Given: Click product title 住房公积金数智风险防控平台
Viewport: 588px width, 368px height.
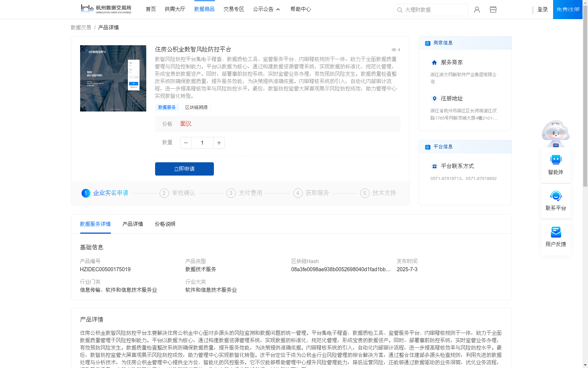Looking at the screenshot, I should click(x=193, y=49).
